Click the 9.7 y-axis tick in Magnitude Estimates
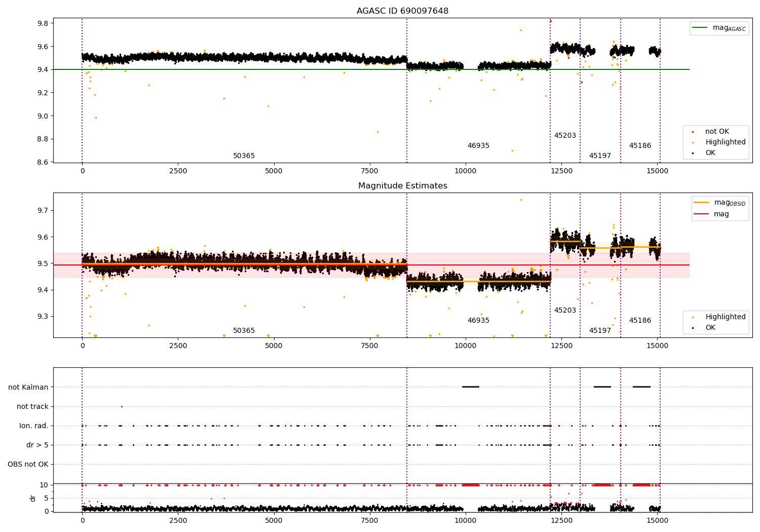 click(43, 210)
